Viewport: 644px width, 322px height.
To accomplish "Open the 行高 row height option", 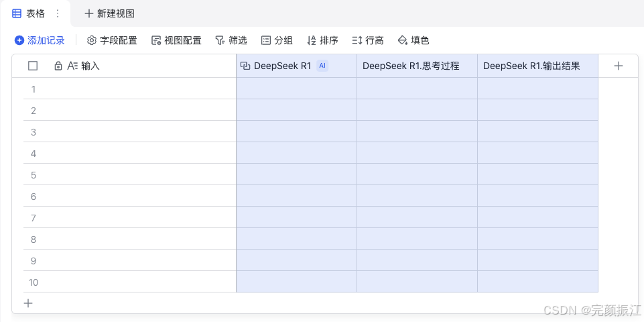I will 368,40.
